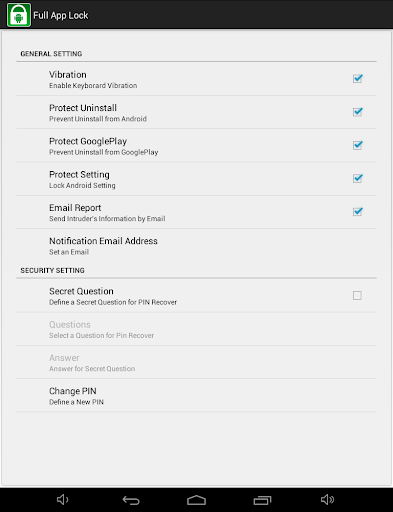Tap the Protect Setting row label

pos(79,174)
